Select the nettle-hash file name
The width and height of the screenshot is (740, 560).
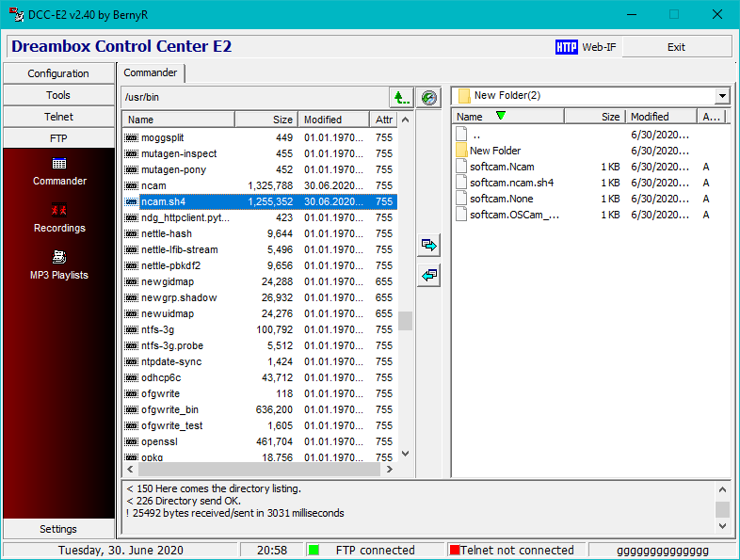tap(167, 234)
